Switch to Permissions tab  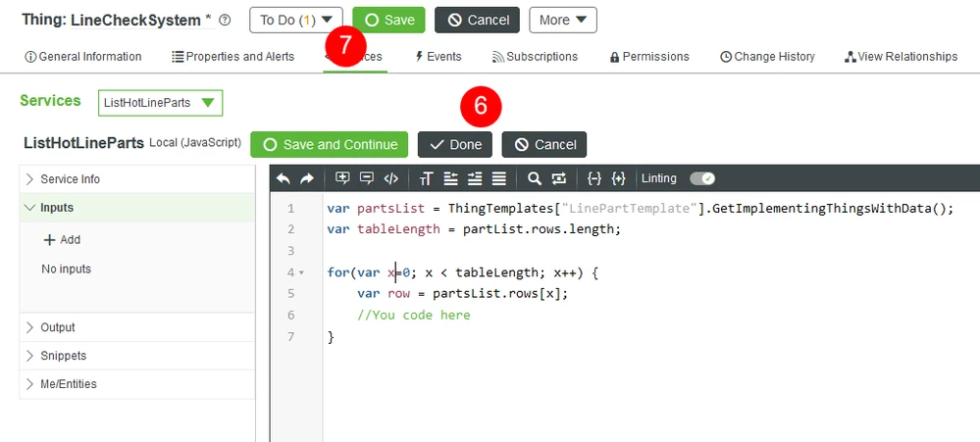pyautogui.click(x=649, y=57)
